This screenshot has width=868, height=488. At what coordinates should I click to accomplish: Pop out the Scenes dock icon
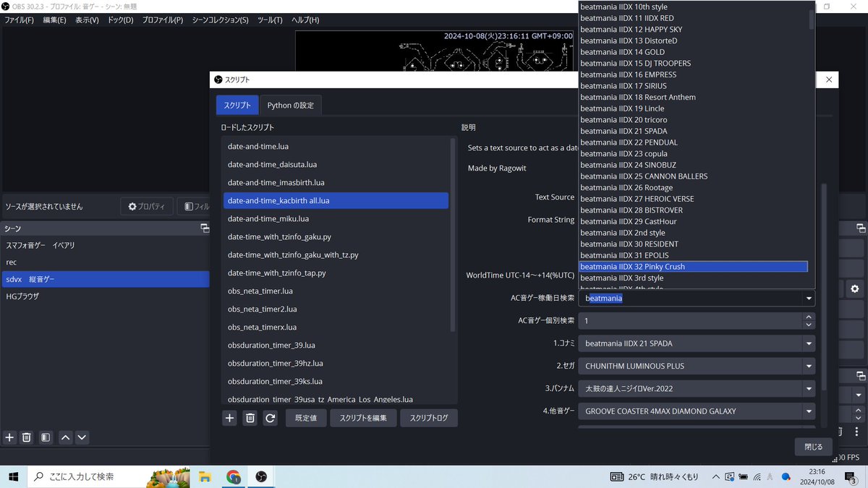pyautogui.click(x=205, y=228)
